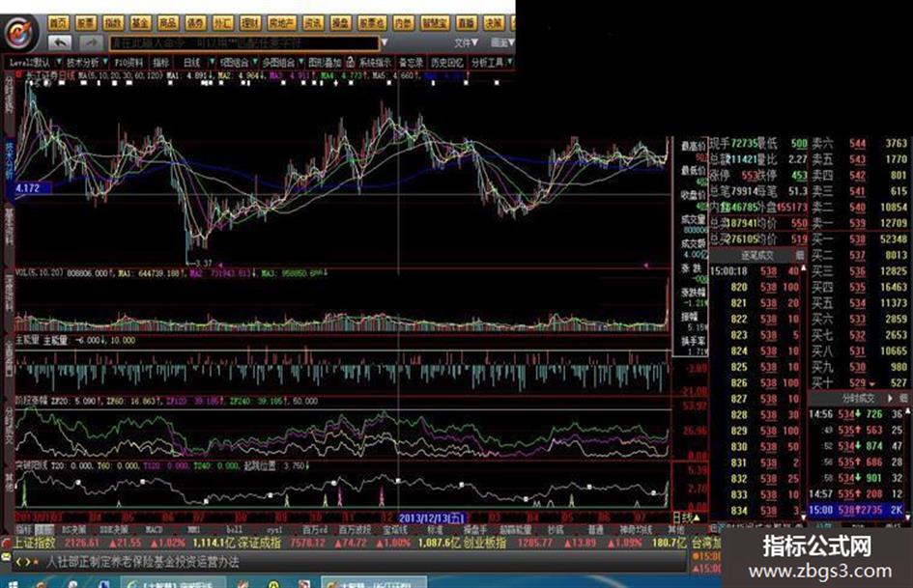Select the 百万cd indicator tab
This screenshot has width=913, height=588.
[314, 530]
